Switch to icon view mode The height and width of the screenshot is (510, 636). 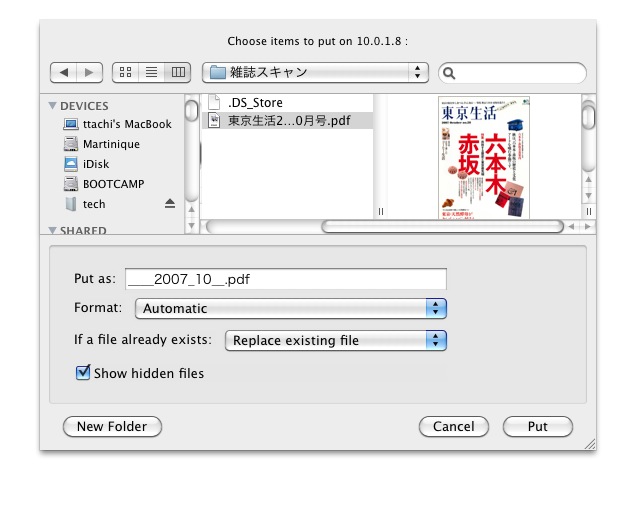click(125, 73)
